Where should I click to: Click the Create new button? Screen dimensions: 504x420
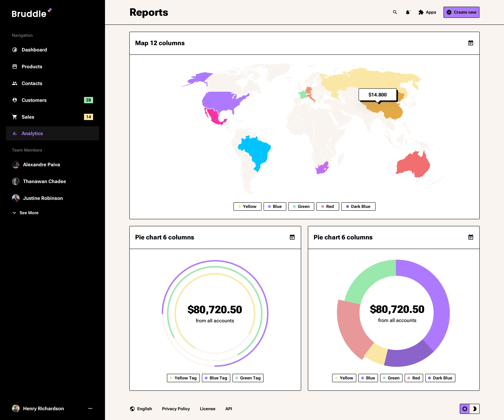[461, 12]
